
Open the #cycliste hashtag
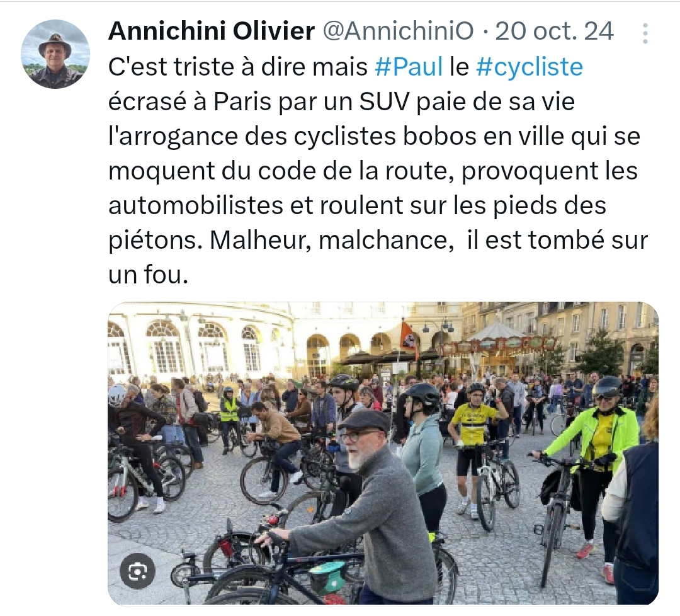pos(529,67)
